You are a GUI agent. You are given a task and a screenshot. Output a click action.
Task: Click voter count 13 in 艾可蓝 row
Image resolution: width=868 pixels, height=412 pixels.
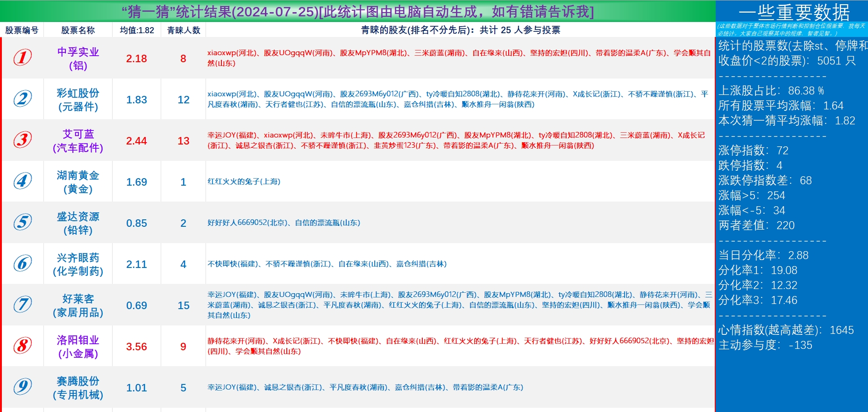click(x=184, y=141)
